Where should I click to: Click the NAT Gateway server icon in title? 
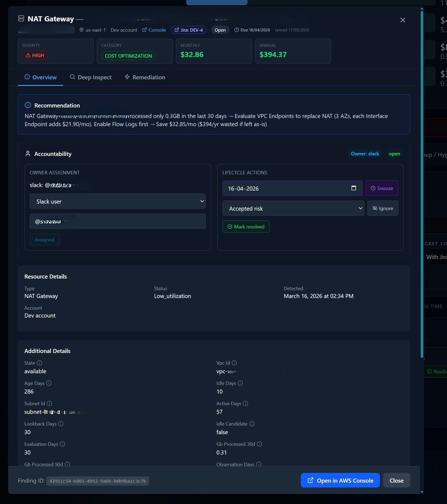coord(21,19)
